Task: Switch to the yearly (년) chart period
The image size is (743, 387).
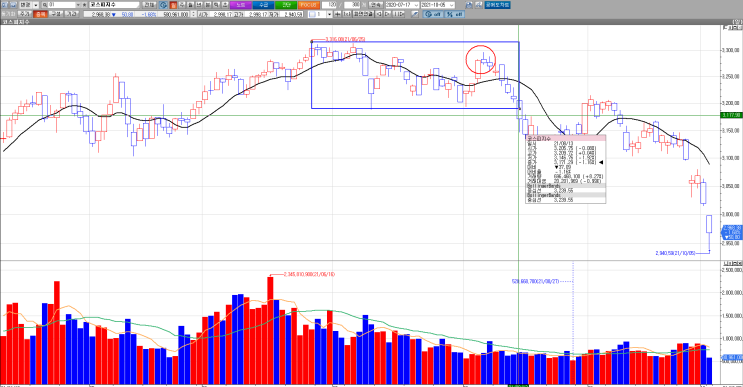Action: 199,5
